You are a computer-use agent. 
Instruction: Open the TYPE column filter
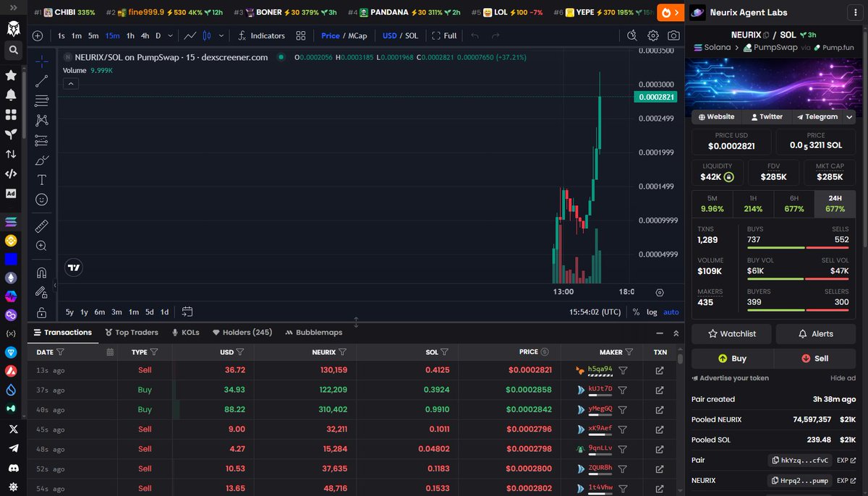[154, 352]
